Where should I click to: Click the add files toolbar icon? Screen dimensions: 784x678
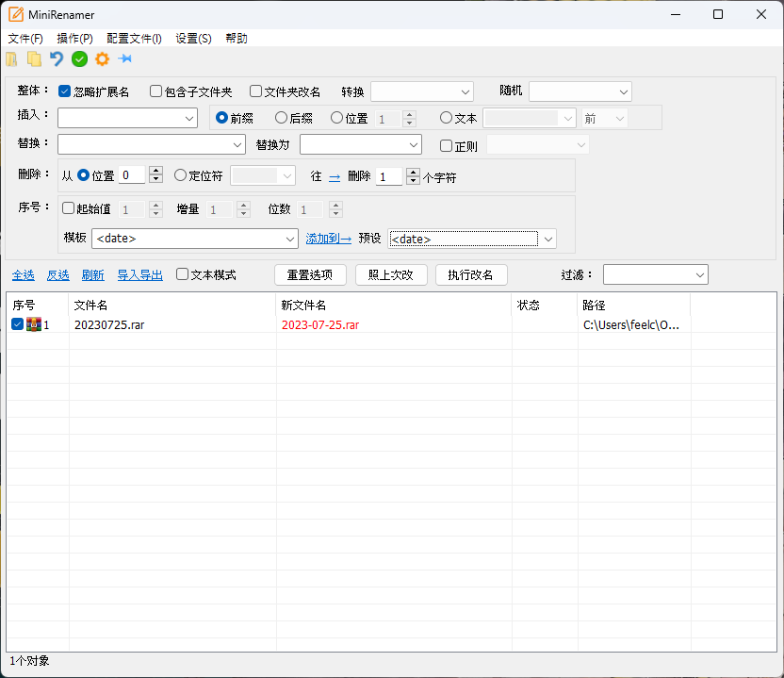click(12, 59)
